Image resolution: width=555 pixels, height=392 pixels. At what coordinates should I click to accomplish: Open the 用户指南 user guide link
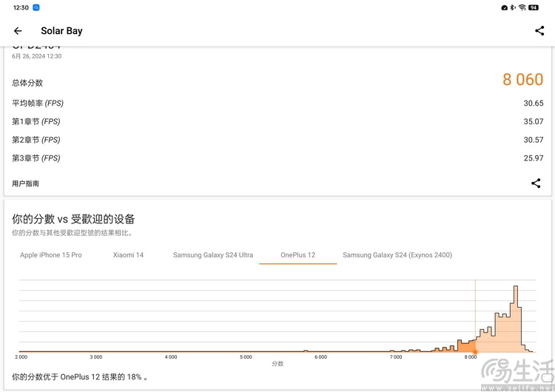coord(25,183)
